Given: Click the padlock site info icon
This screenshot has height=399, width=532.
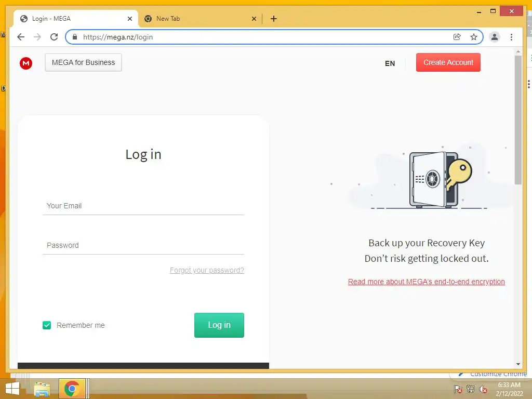Looking at the screenshot, I should [x=75, y=37].
